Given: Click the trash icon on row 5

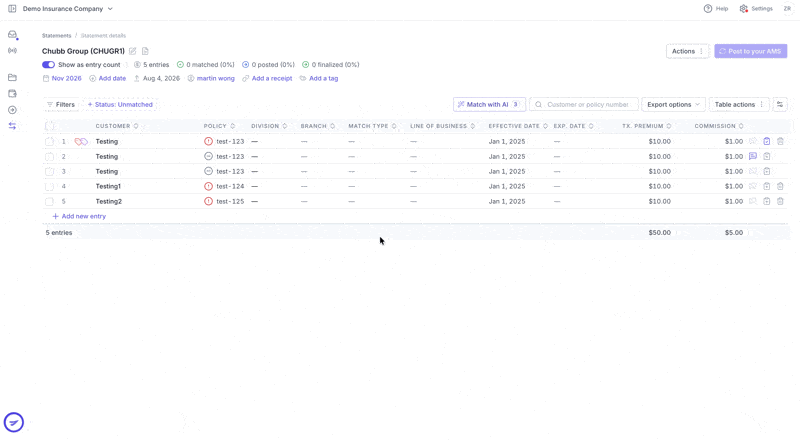Looking at the screenshot, I should click(x=780, y=201).
